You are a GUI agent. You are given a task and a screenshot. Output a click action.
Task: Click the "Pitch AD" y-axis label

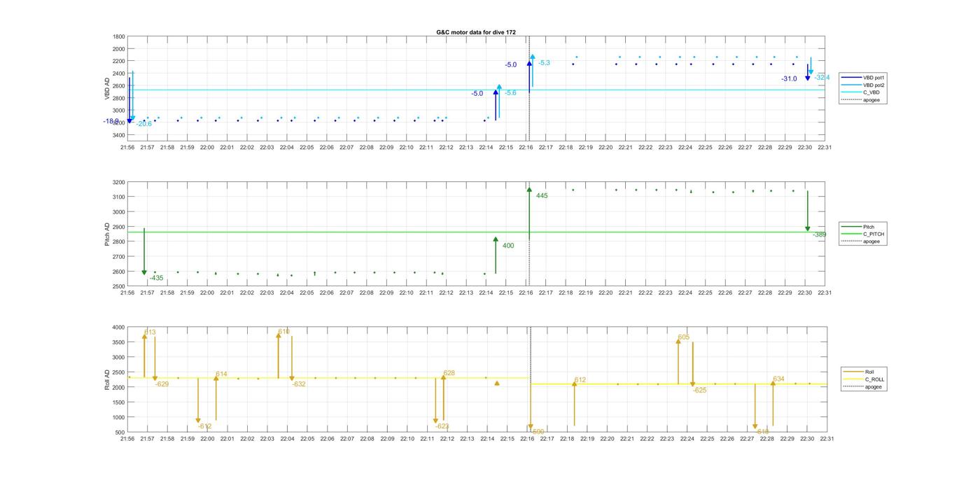(108, 234)
